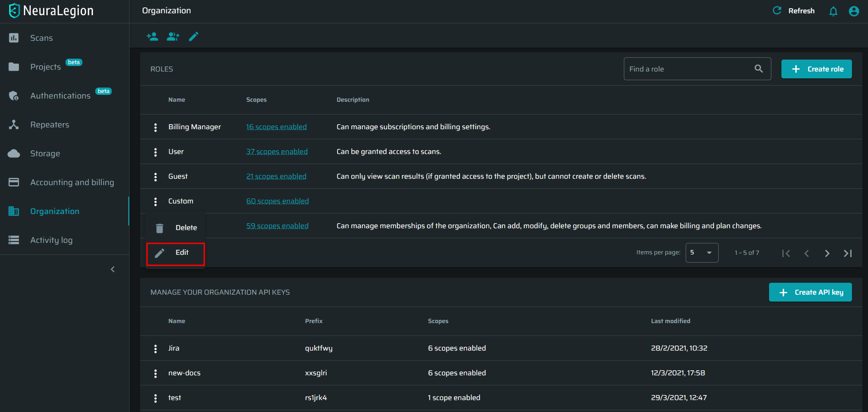
Task: Choose Delete from the context menu
Action: (x=175, y=228)
